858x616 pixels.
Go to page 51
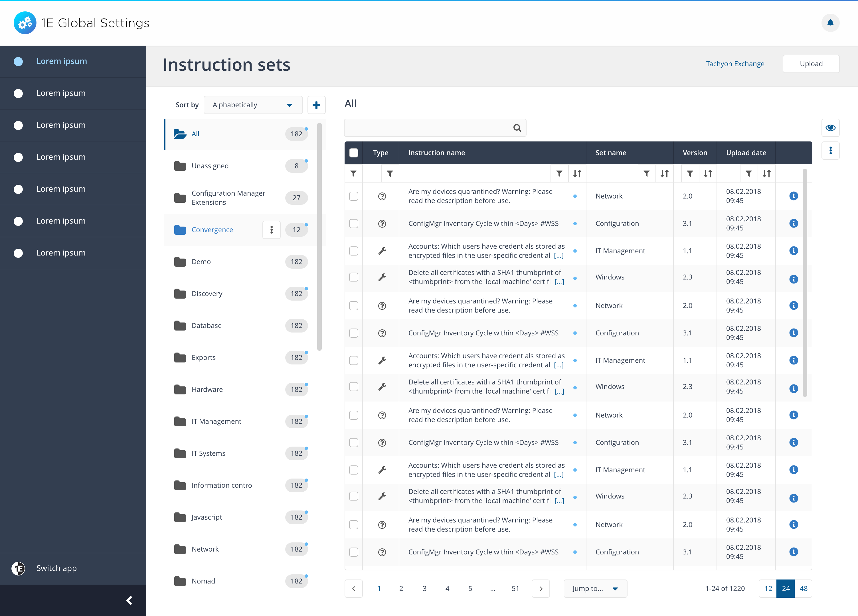pos(515,588)
